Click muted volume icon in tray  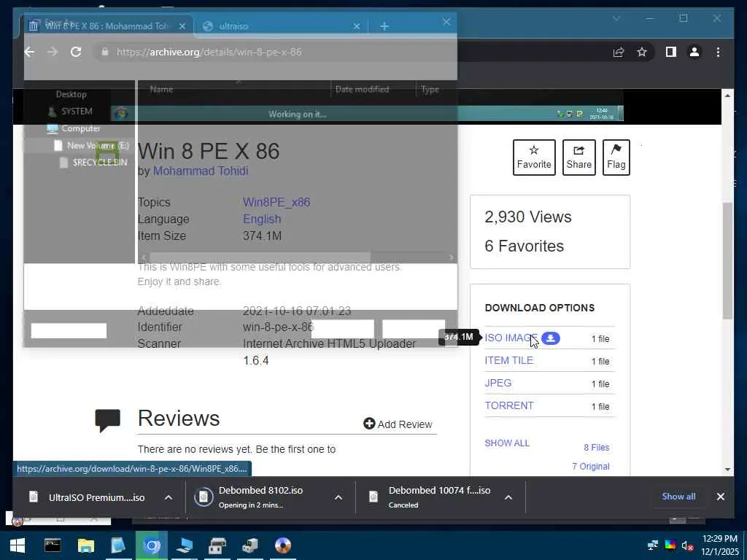687,545
